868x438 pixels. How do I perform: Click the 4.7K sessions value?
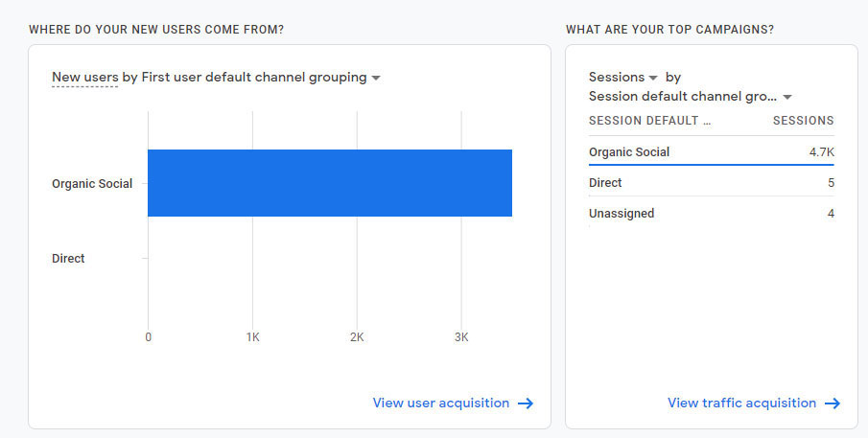821,152
